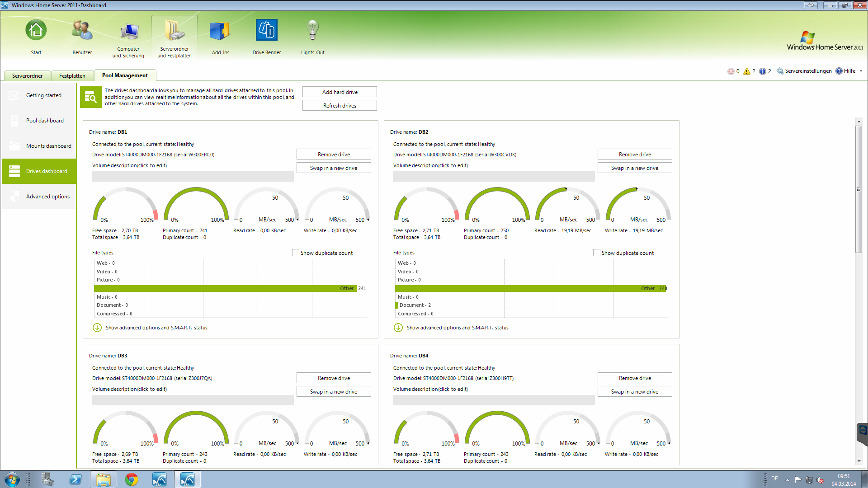Remove drive DB2
The image size is (868, 488).
coord(635,154)
